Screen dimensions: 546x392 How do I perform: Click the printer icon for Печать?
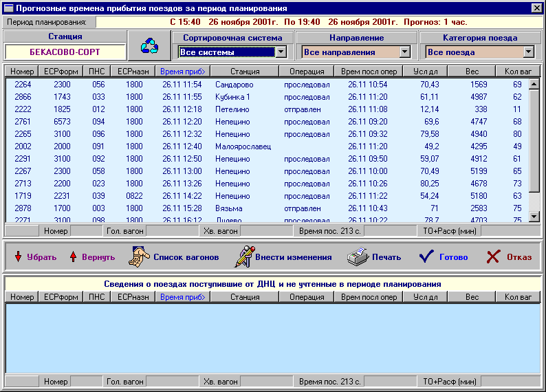click(358, 257)
